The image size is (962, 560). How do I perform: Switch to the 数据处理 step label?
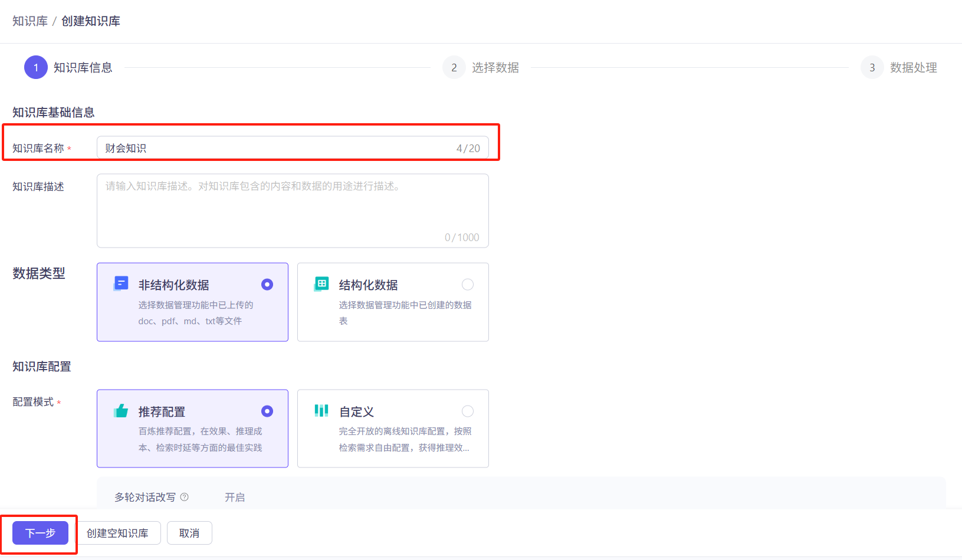pyautogui.click(x=914, y=67)
